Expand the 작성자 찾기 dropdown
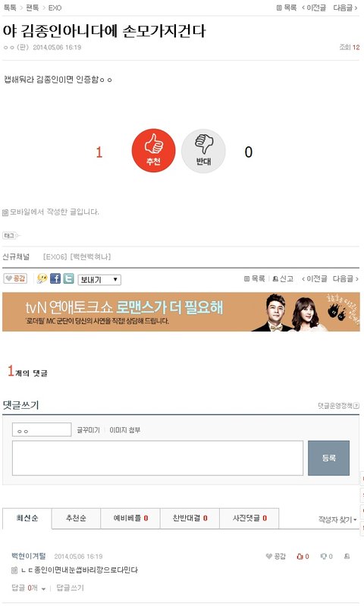The height and width of the screenshot is (606, 364). point(337,520)
